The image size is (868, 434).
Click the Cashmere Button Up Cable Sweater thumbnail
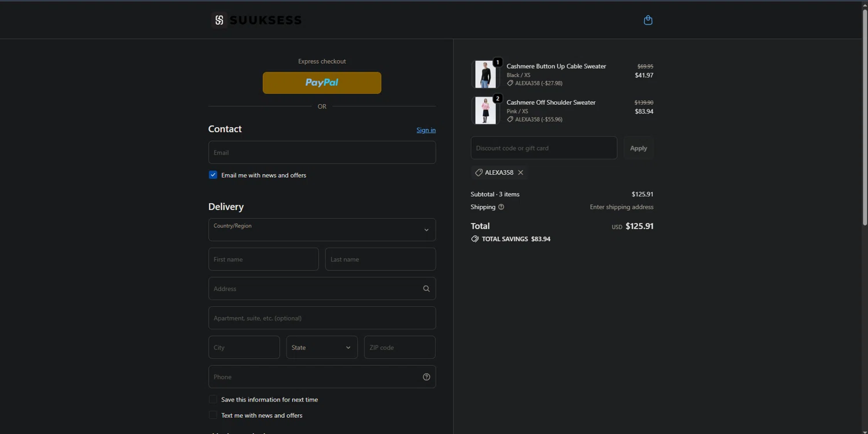click(x=486, y=75)
